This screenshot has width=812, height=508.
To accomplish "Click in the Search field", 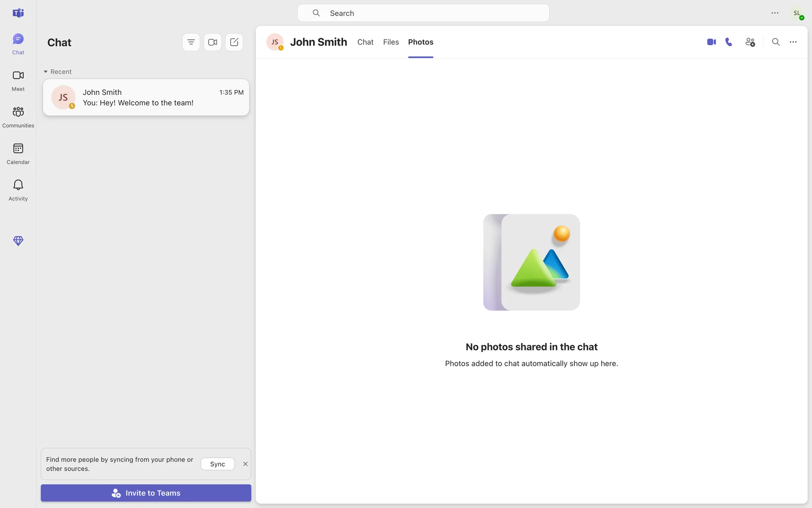I will click(x=423, y=13).
